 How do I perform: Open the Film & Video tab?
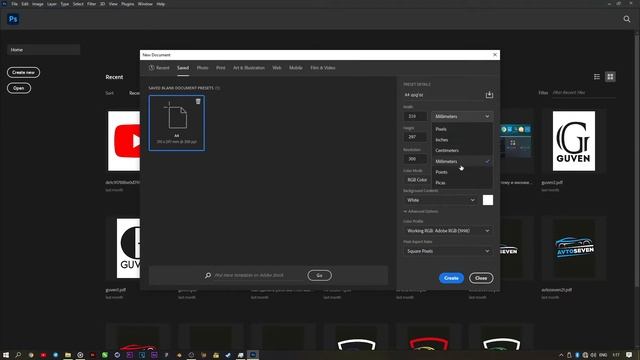[322, 68]
